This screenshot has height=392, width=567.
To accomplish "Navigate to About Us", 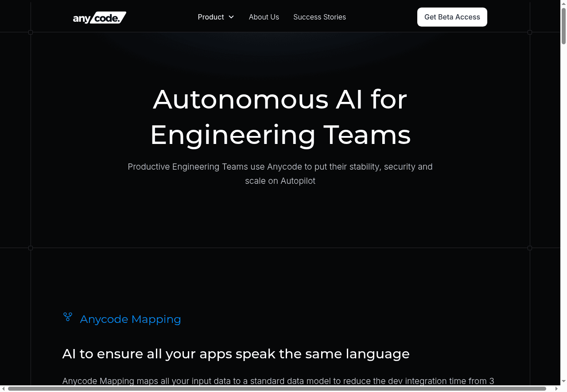I will pyautogui.click(x=264, y=17).
